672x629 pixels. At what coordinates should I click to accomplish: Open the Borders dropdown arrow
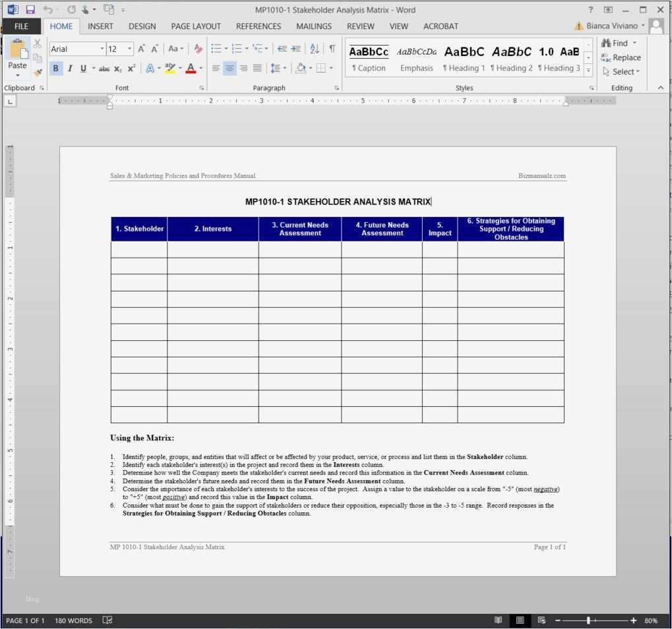click(331, 68)
